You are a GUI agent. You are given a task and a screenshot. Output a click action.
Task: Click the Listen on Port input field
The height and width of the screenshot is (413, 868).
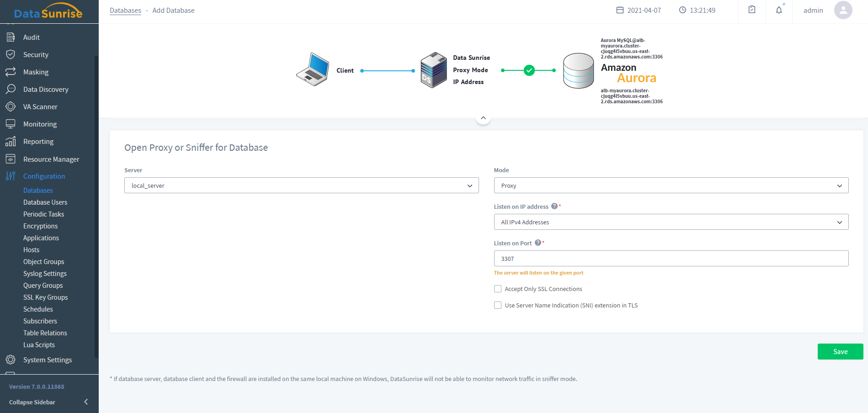[671, 259]
